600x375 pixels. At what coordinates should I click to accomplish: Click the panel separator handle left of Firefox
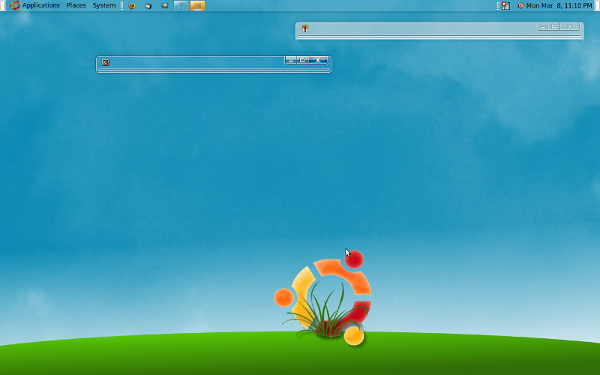click(x=122, y=6)
